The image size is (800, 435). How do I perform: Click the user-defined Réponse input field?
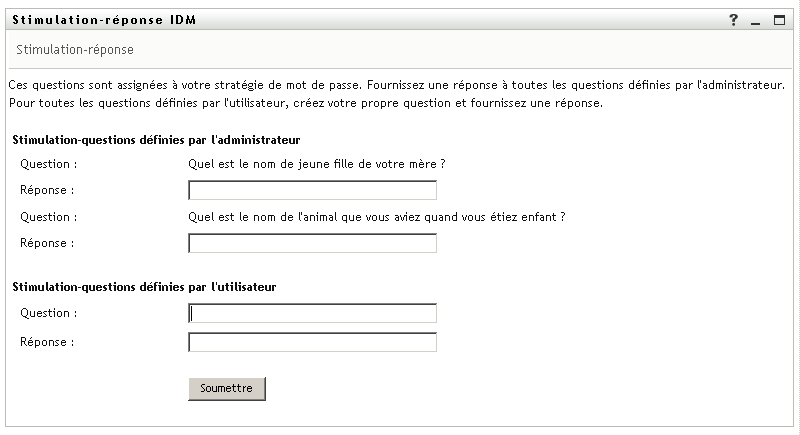pyautogui.click(x=312, y=342)
